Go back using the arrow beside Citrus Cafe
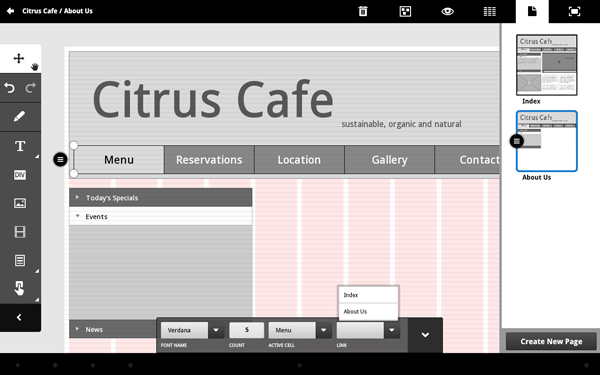Image resolution: width=600 pixels, height=375 pixels. (10, 11)
